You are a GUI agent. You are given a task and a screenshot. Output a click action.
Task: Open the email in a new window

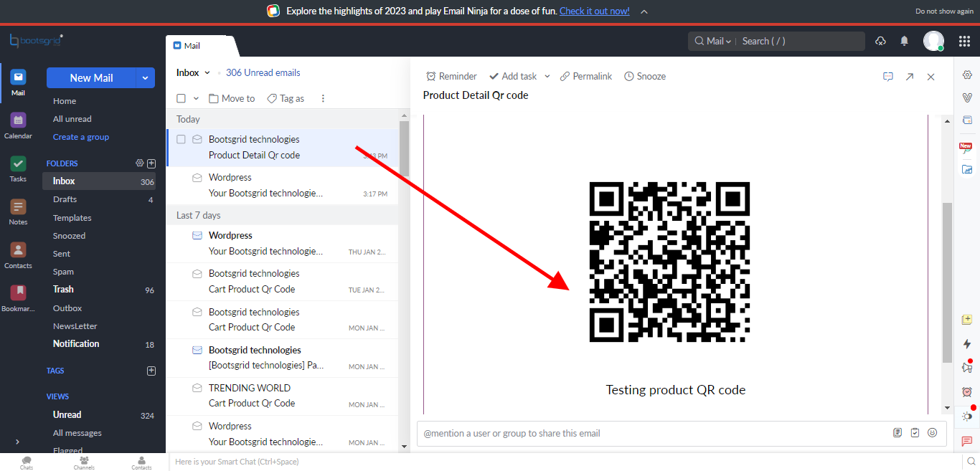[x=910, y=76]
